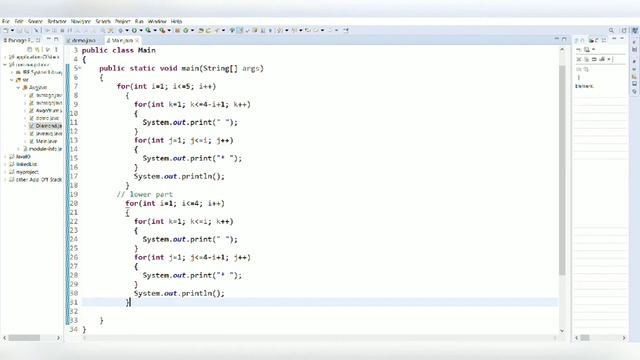Viewport: 640px width, 360px height.
Task: Open the Debug configurations dropdown arrow
Action: 127,30
